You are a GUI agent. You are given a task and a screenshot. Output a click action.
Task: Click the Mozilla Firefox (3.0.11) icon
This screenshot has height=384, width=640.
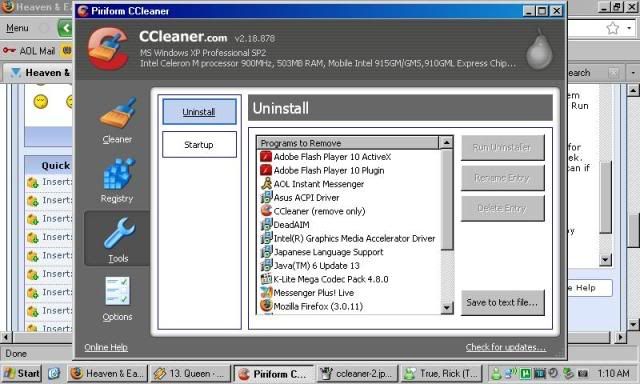pyautogui.click(x=266, y=306)
